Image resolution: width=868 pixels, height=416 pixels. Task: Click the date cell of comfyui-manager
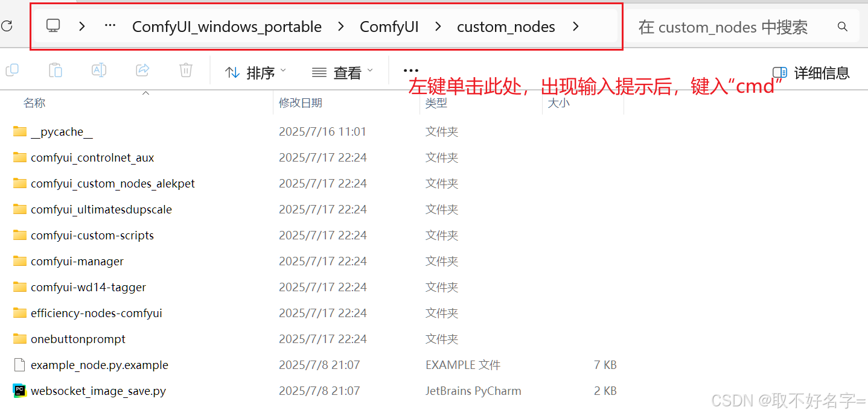322,262
